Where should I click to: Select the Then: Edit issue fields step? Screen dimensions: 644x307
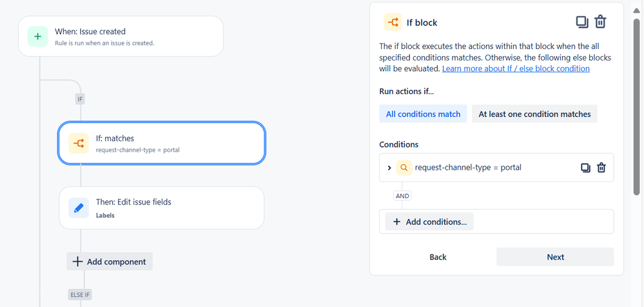pos(161,208)
